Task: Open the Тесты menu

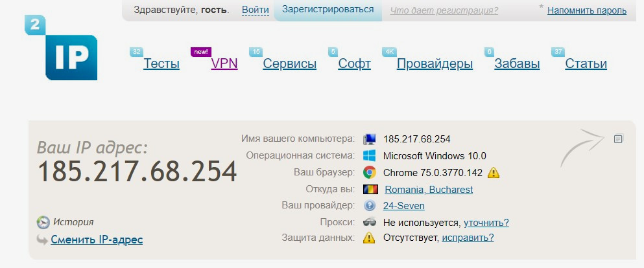Action: (x=161, y=64)
